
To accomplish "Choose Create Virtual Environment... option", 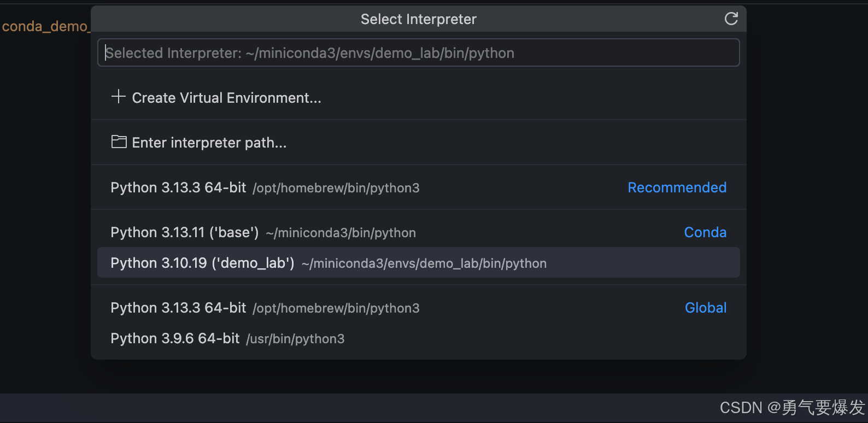I will click(x=418, y=97).
